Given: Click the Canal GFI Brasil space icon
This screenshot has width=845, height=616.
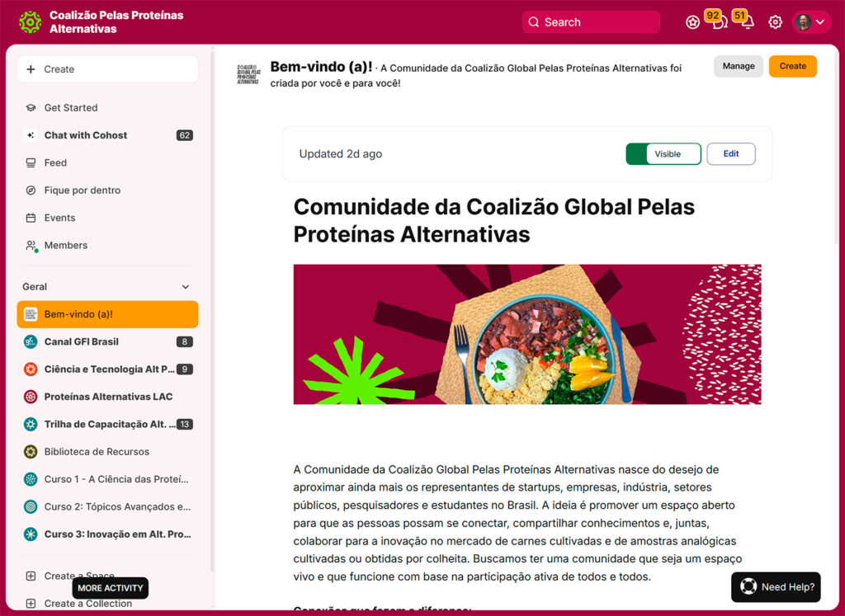Looking at the screenshot, I should (x=31, y=341).
